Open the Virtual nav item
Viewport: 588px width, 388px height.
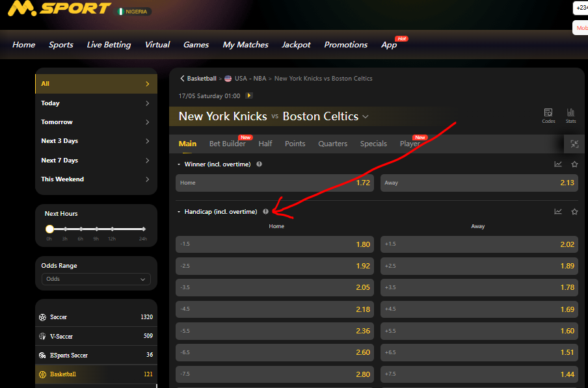[157, 45]
